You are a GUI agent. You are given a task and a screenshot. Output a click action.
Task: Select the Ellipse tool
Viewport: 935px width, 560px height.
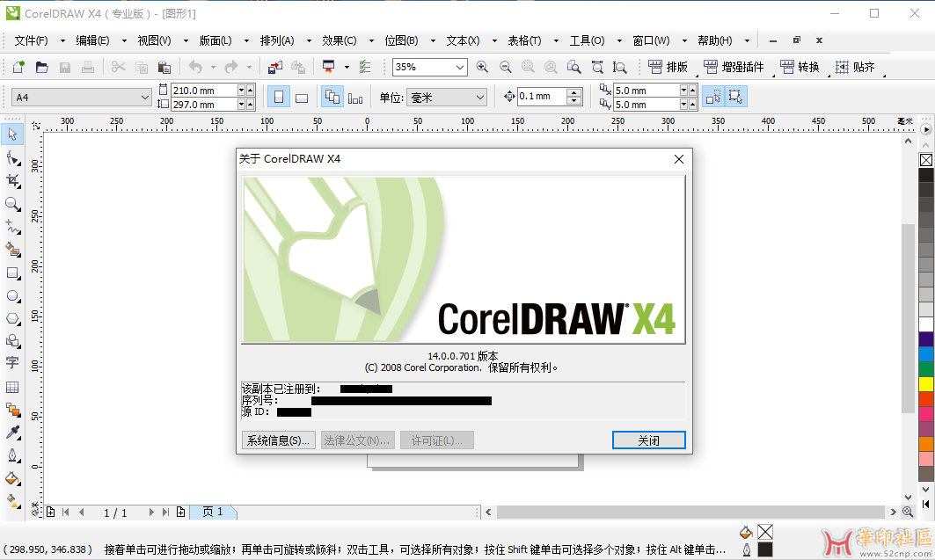pos(12,295)
